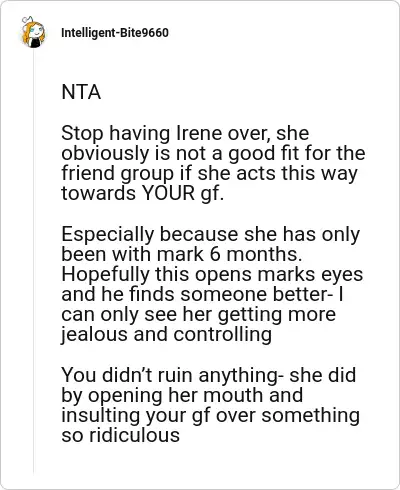Click the line "jealous and controlling"
This screenshot has height=490, width=400.
pyautogui.click(x=166, y=334)
